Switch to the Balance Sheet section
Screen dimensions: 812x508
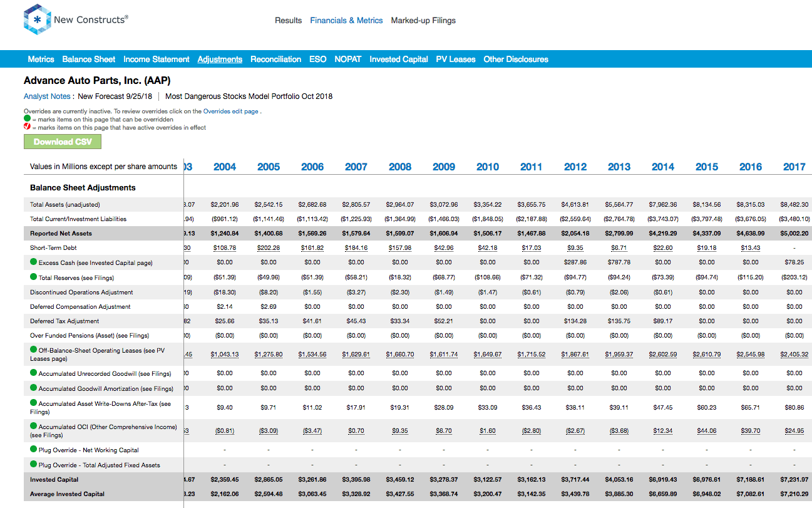89,60
